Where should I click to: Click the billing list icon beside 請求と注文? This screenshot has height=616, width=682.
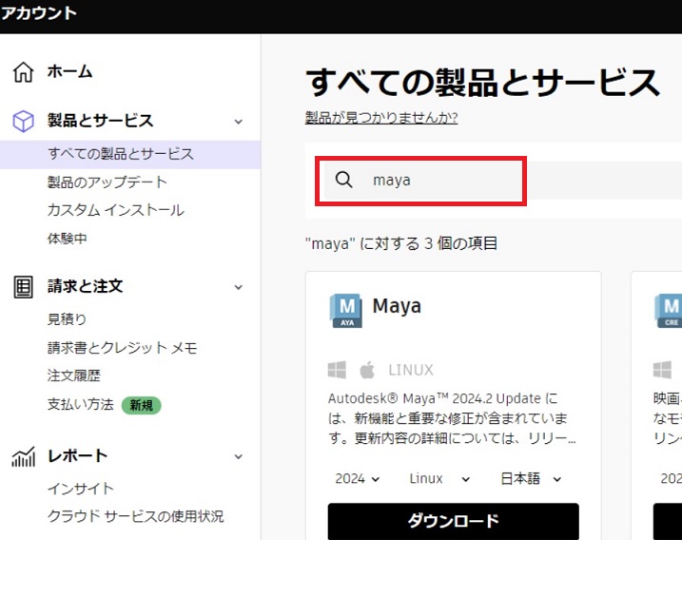point(23,287)
